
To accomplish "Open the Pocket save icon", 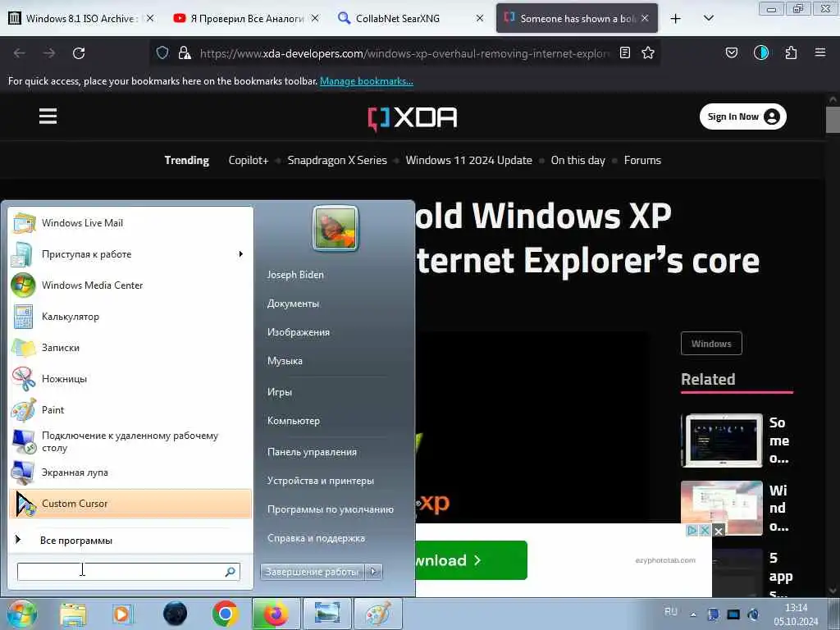I will tap(731, 52).
